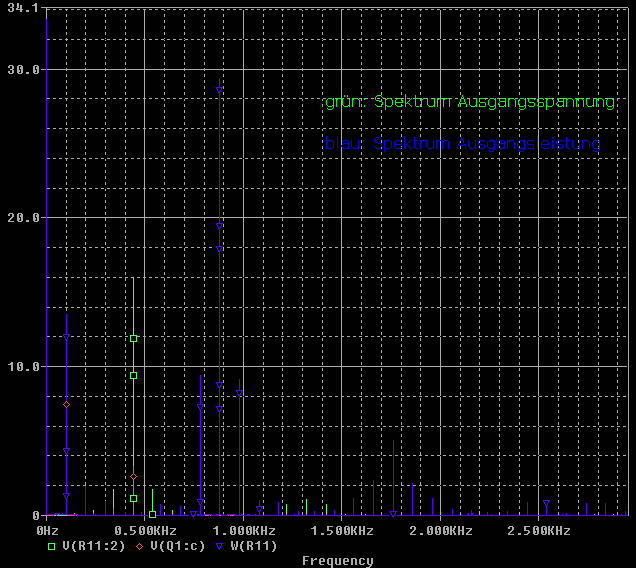Click the blue annotation 'blau: Spektrum Ausgangsleistung'
This screenshot has width=636, height=568.
tap(463, 143)
